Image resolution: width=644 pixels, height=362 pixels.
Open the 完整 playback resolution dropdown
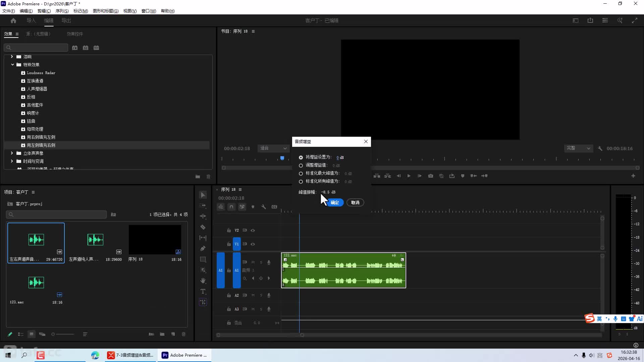tap(579, 148)
